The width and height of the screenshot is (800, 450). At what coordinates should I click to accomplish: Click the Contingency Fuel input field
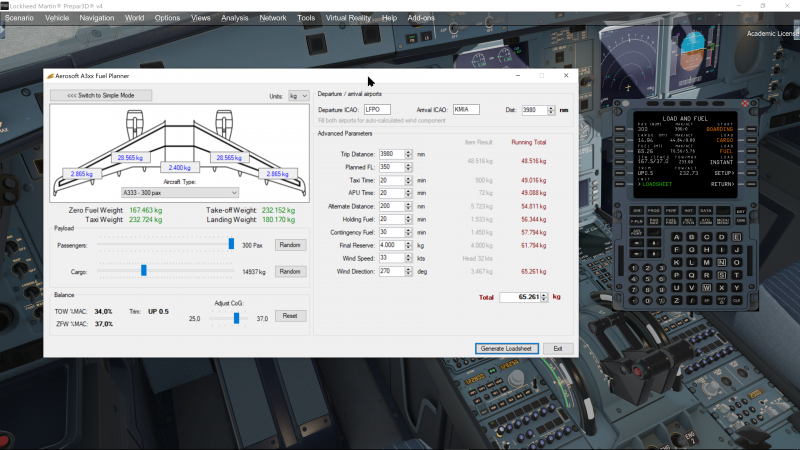tap(392, 232)
